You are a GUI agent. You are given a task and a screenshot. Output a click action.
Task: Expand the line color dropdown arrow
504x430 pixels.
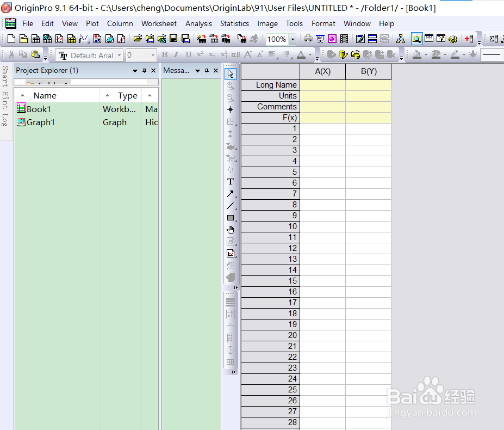click(464, 55)
